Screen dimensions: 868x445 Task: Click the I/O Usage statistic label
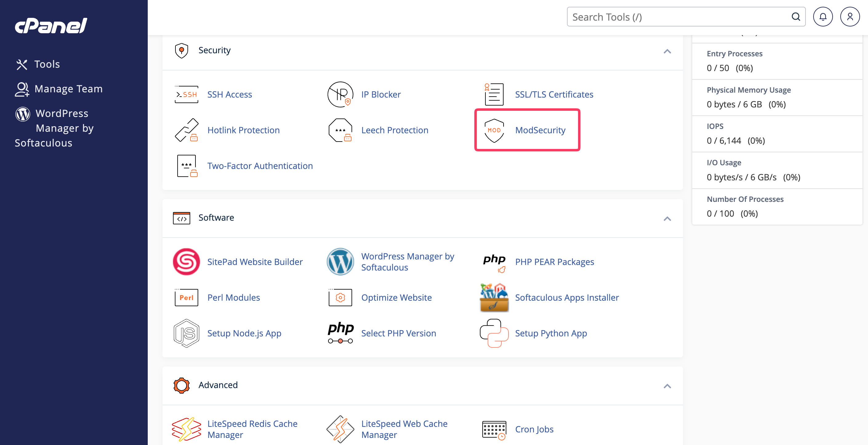(724, 163)
